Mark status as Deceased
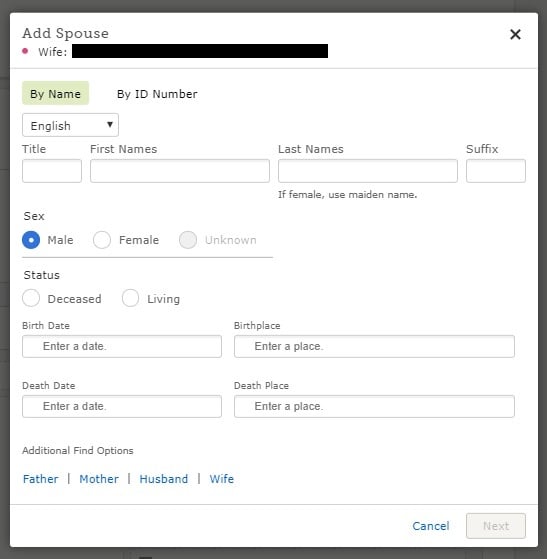547x559 pixels. coord(31,298)
